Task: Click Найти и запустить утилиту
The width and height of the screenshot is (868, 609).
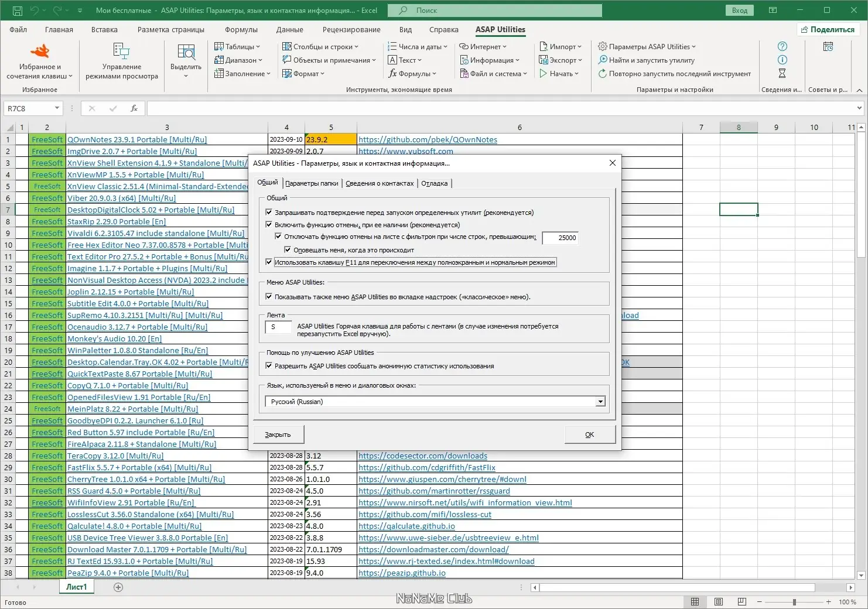Action: 646,60
